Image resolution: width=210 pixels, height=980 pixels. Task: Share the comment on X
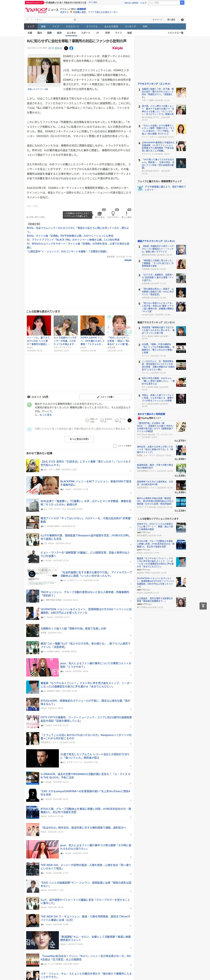pos(129,420)
